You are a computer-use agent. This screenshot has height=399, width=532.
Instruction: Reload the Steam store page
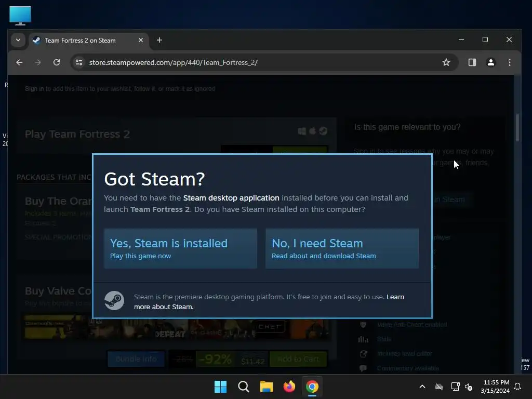coord(57,62)
